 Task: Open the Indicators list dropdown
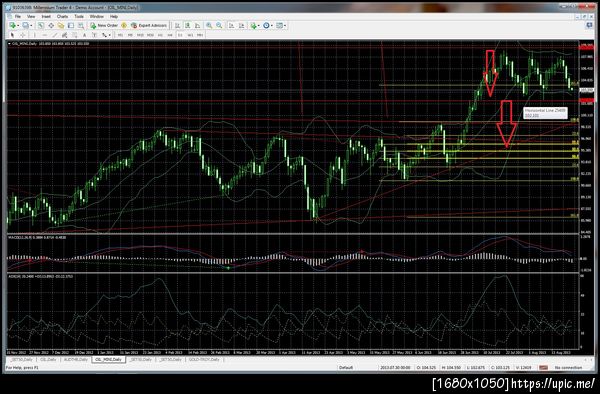[255, 25]
